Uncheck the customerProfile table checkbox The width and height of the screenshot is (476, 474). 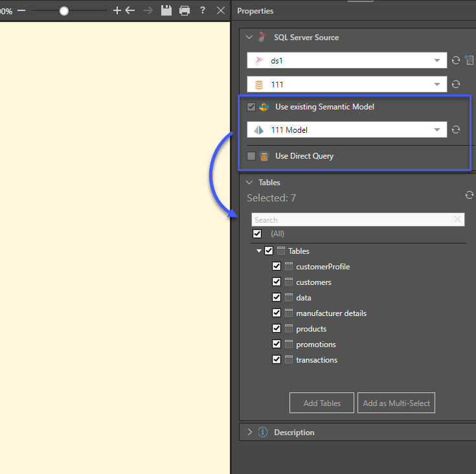pyautogui.click(x=277, y=266)
